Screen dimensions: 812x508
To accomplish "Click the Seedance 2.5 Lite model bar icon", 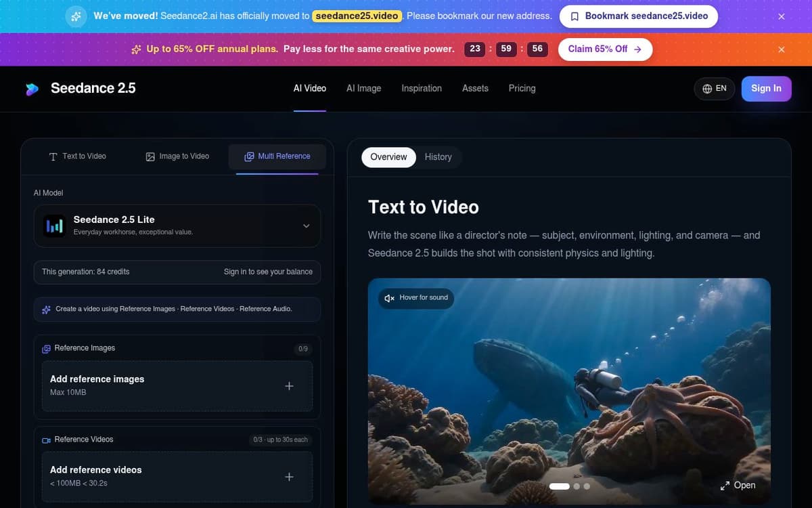I will 53,226.
